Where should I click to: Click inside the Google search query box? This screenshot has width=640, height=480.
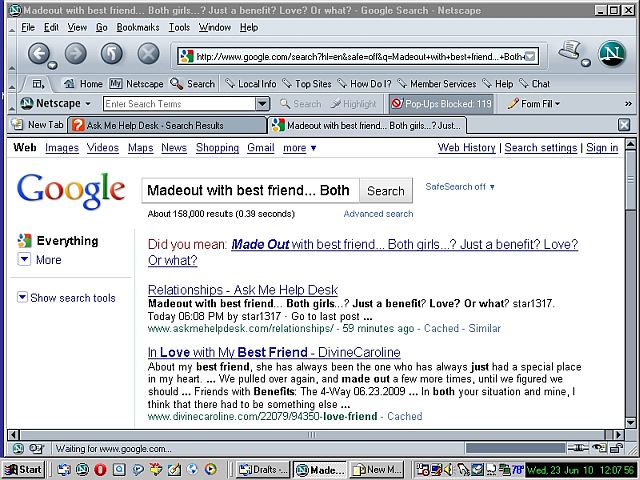[248, 191]
